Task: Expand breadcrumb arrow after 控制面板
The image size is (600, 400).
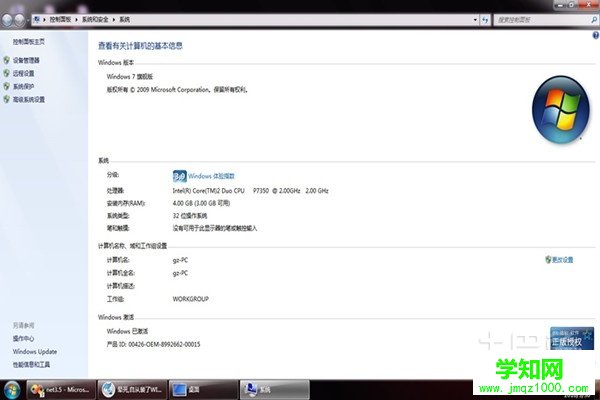Action: (77, 20)
